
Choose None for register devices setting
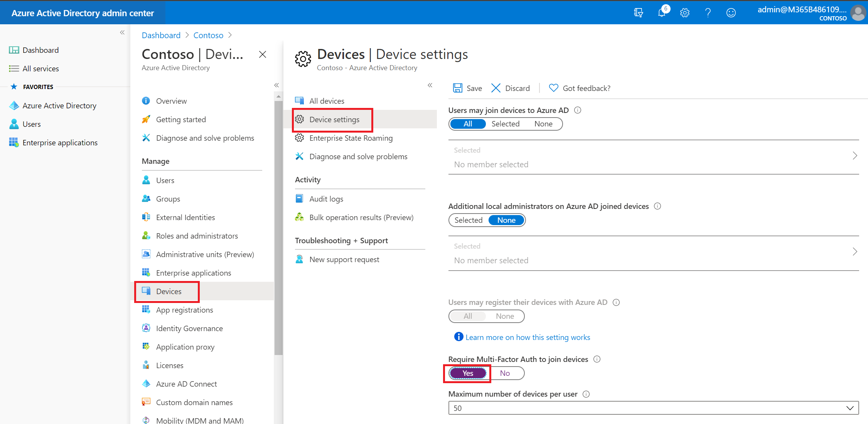[x=505, y=316]
